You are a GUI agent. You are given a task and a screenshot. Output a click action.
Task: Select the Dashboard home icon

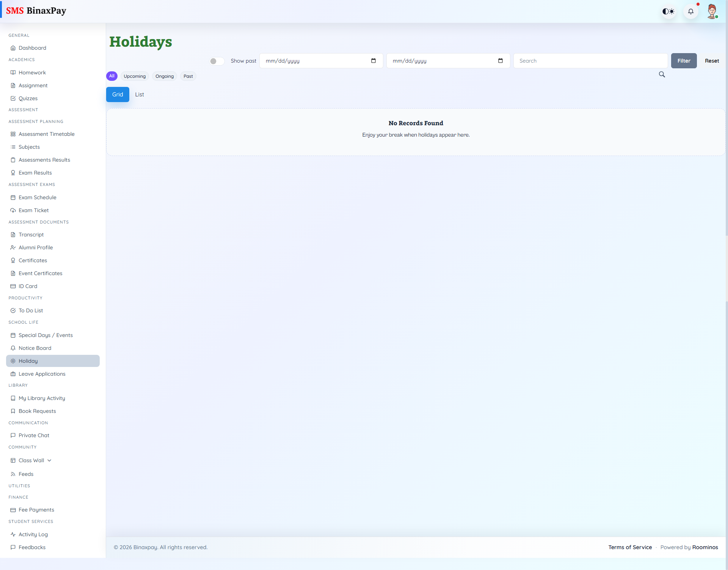click(x=13, y=47)
